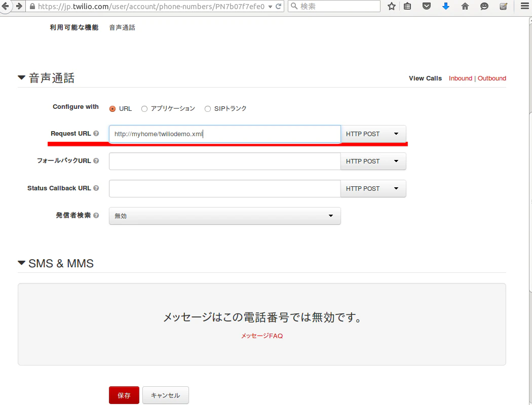Viewport: 532px width, 405px height.
Task: Focus the フォールバックURL input field
Action: pyautogui.click(x=224, y=161)
